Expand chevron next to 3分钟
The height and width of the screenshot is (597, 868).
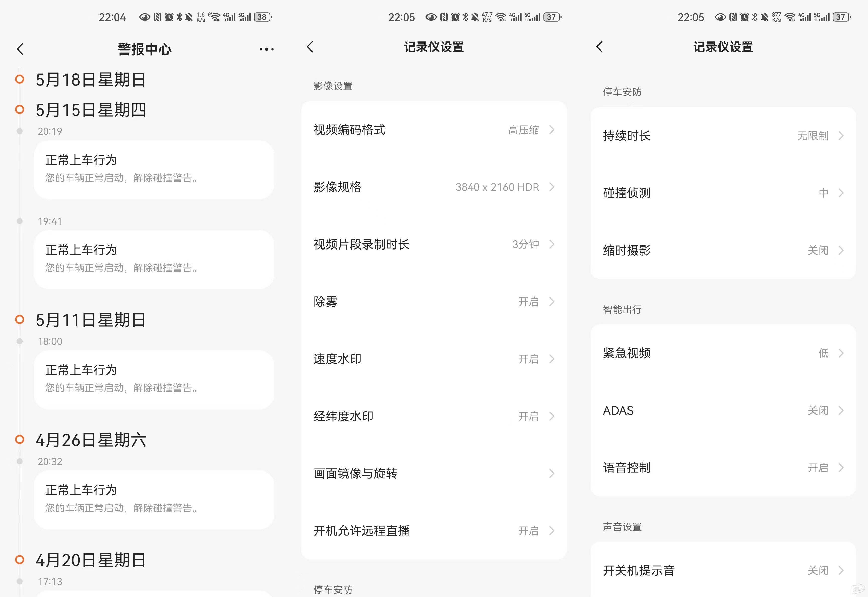552,244
